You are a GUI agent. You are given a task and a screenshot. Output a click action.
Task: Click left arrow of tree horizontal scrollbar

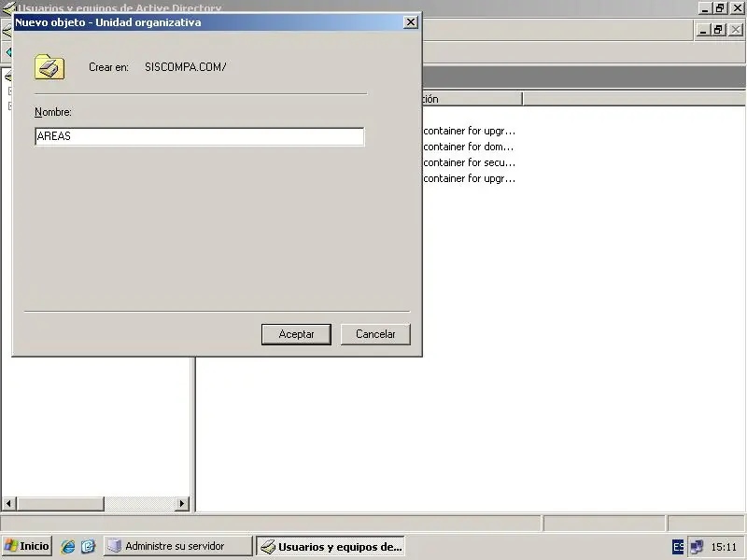[x=9, y=503]
